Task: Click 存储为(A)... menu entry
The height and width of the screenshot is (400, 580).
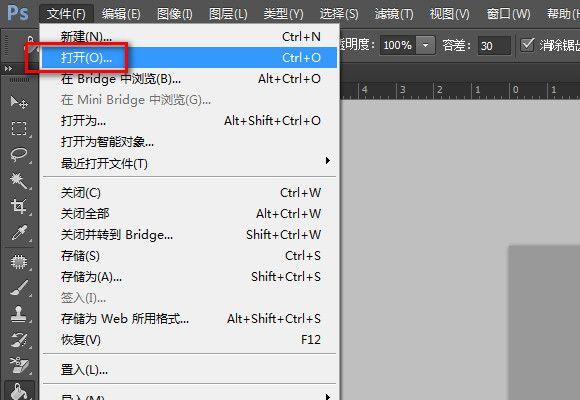Action: (x=189, y=277)
